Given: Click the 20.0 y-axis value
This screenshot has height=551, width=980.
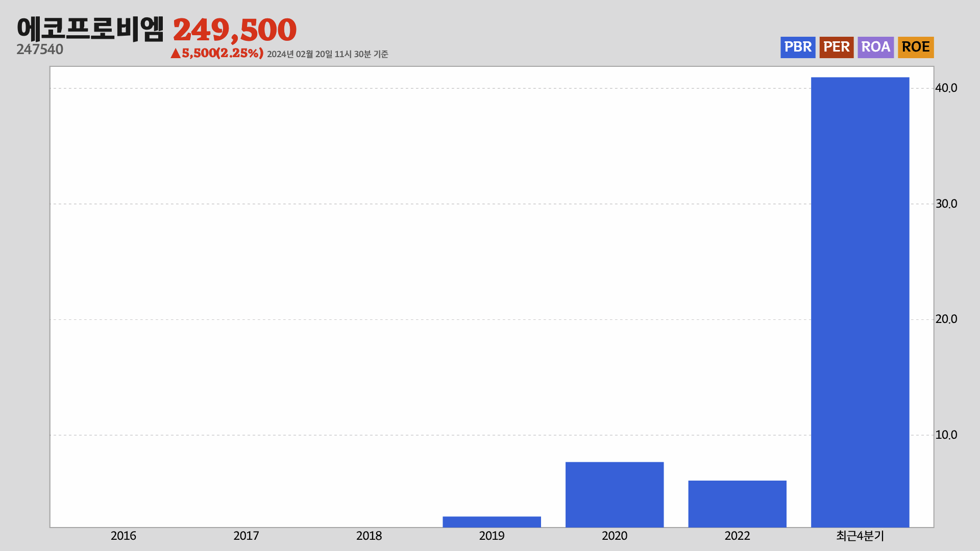Looking at the screenshot, I should tap(946, 319).
